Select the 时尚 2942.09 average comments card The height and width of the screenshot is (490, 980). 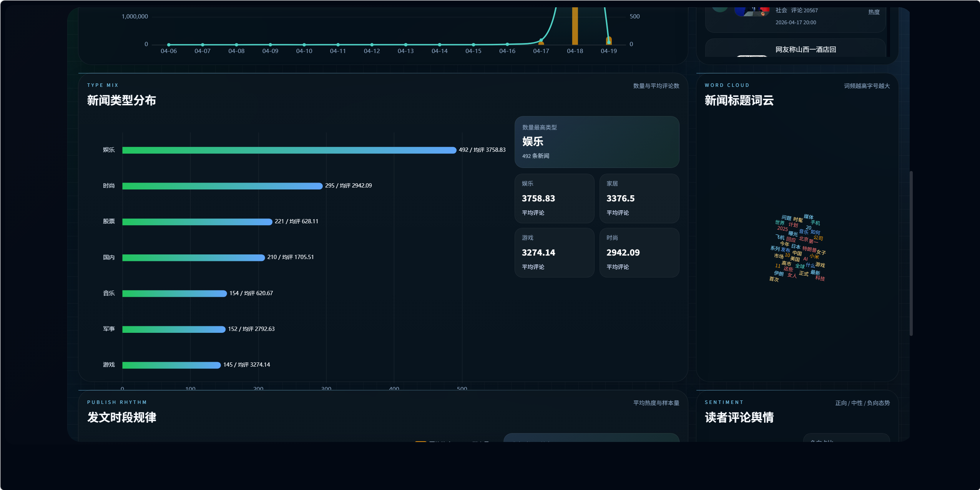pos(639,252)
